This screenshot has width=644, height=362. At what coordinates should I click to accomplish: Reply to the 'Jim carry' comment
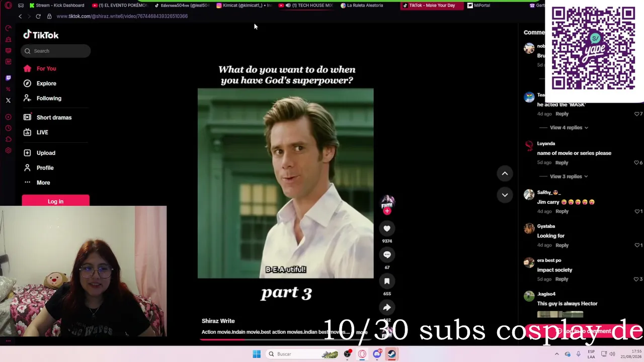(x=561, y=212)
